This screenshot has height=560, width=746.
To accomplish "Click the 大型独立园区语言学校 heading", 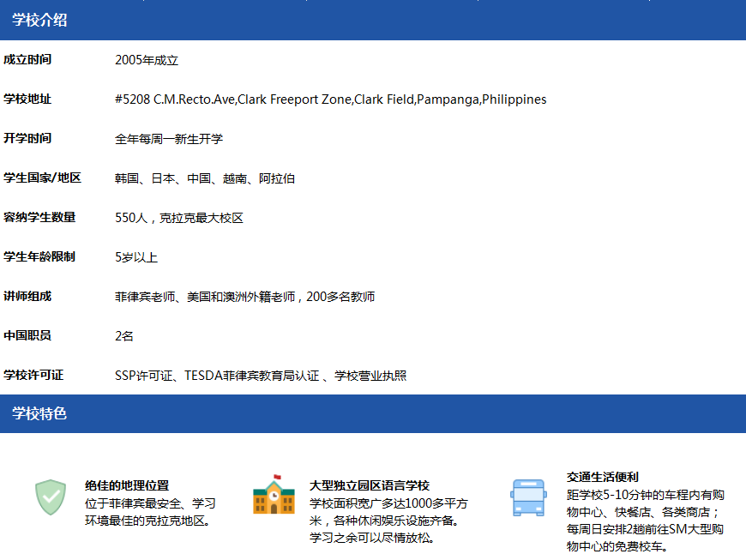I will tap(370, 485).
